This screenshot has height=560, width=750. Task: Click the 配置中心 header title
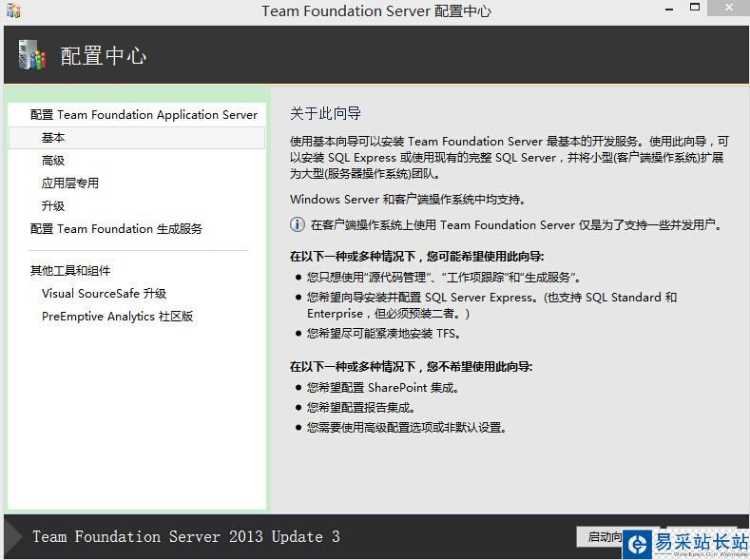pyautogui.click(x=103, y=55)
